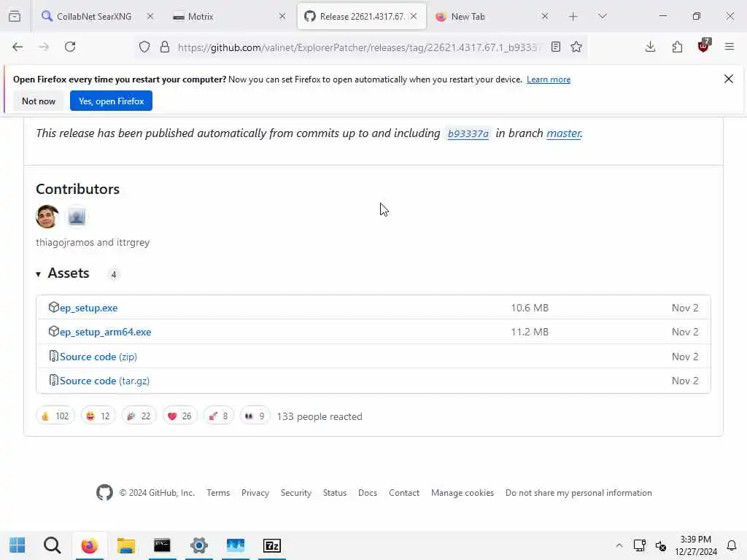
Task: Open the Learn more link
Action: click(x=549, y=79)
